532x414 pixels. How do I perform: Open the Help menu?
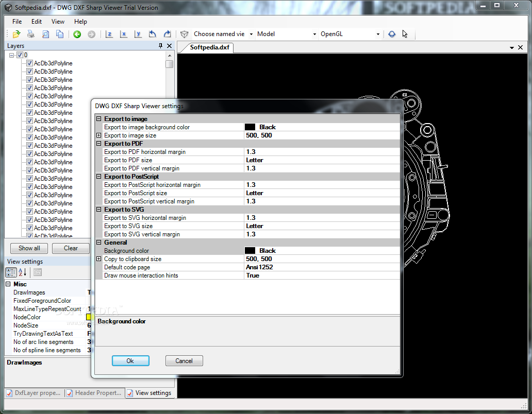(x=81, y=21)
